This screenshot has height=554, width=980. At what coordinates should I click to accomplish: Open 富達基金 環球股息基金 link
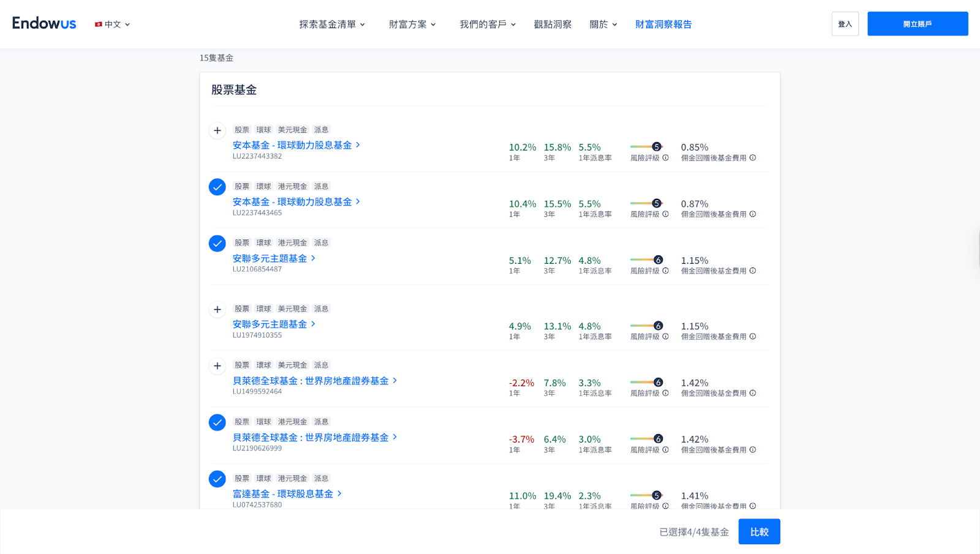[x=287, y=493]
